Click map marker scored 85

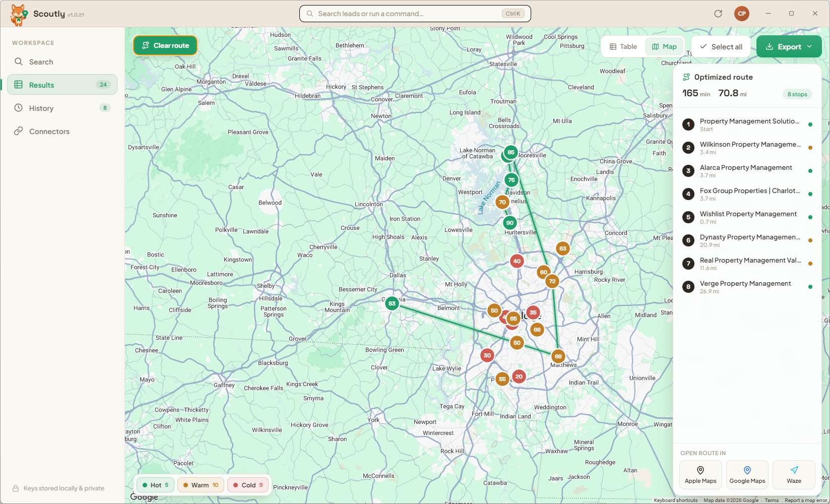coord(511,152)
